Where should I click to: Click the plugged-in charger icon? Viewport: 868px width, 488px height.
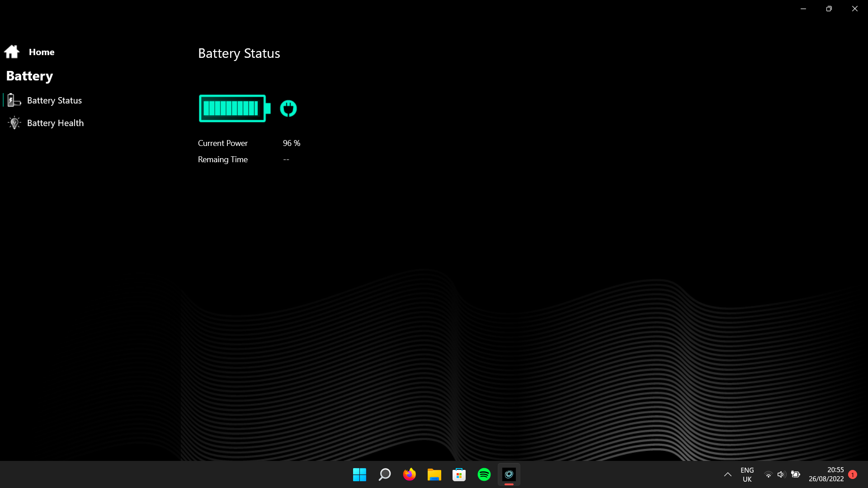click(x=288, y=108)
